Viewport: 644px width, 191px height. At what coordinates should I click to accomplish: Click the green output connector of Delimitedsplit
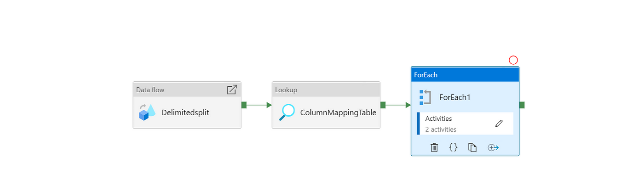click(x=244, y=105)
